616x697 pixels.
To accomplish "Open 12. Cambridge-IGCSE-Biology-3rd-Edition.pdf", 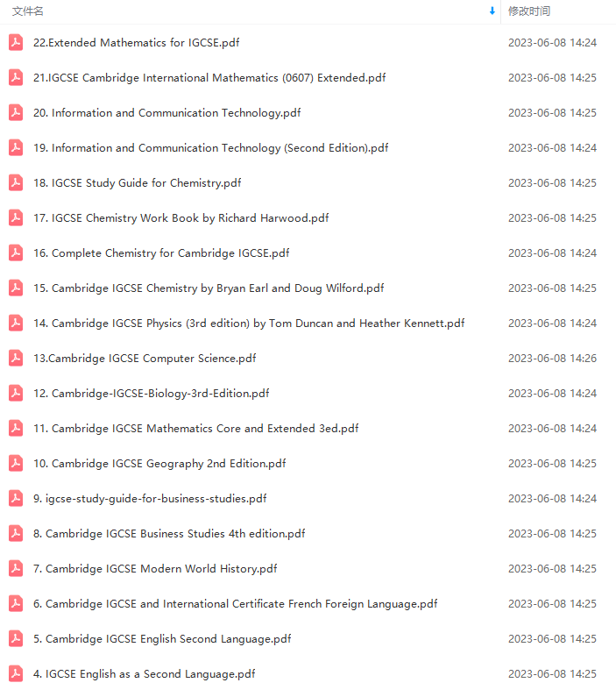I will [152, 394].
